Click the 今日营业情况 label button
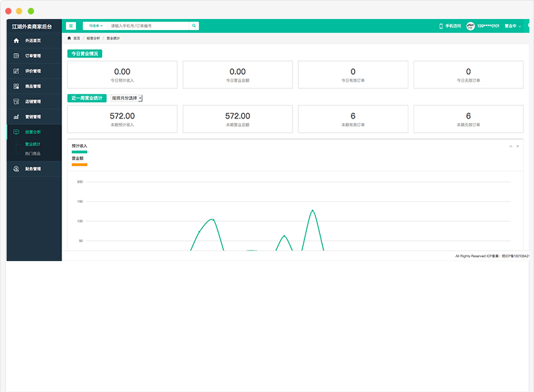This screenshot has width=534, height=392. coord(84,54)
